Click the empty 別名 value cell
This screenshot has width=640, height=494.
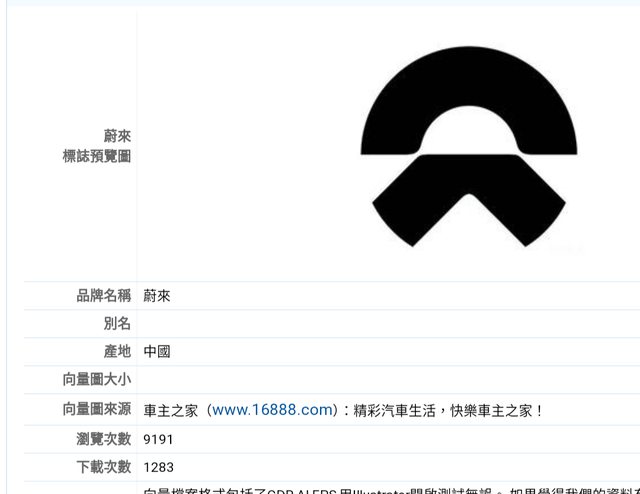tap(389, 323)
